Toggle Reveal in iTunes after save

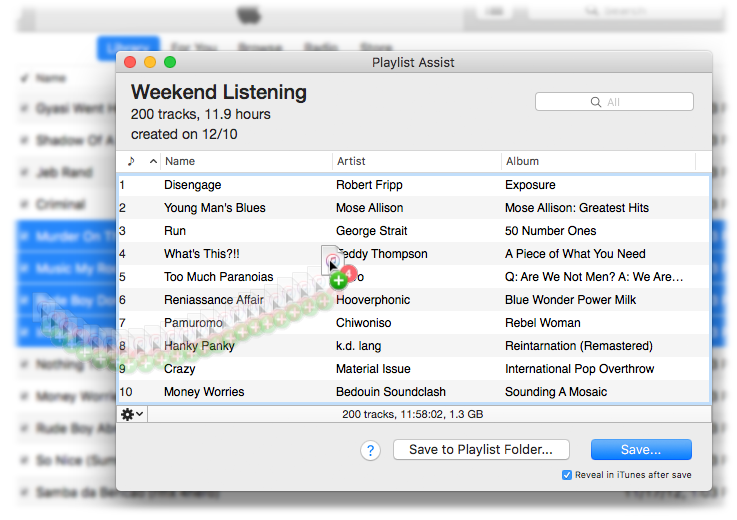567,475
